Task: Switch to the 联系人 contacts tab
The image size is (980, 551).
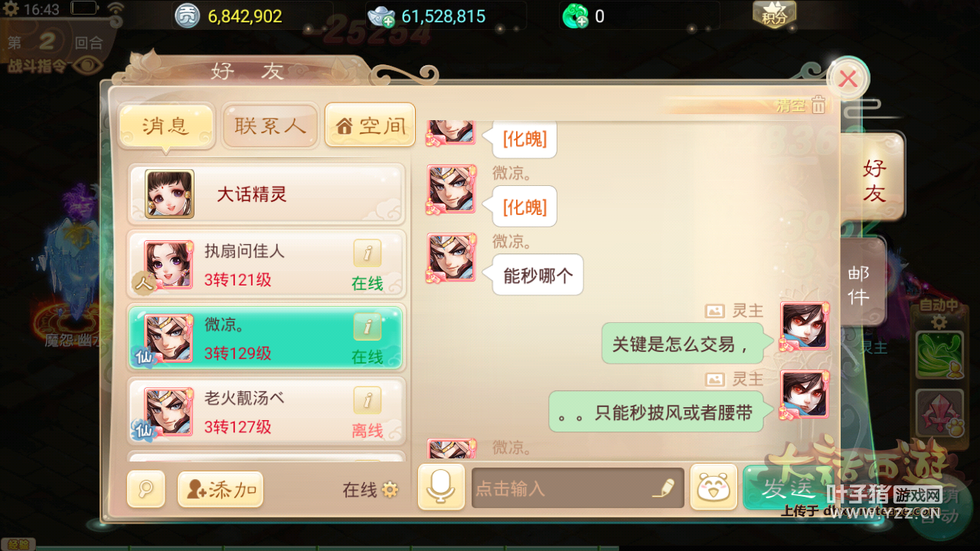Action: [x=270, y=126]
